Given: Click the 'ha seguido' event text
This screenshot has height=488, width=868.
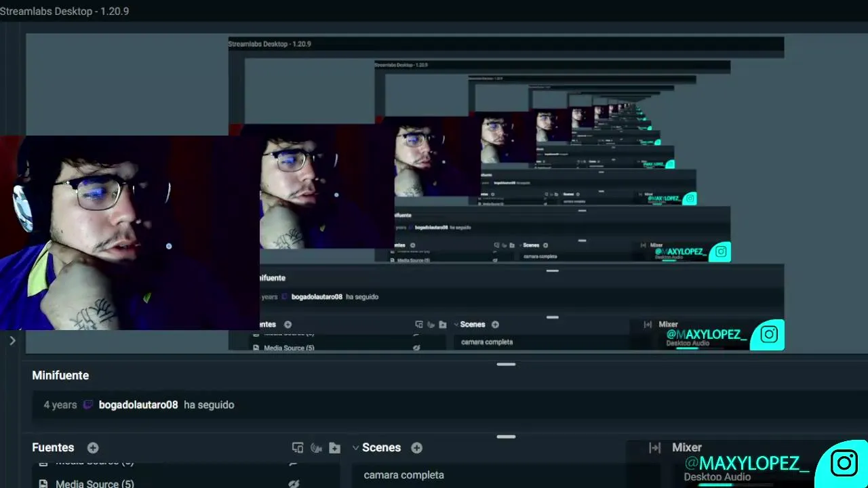Looking at the screenshot, I should [x=209, y=405].
